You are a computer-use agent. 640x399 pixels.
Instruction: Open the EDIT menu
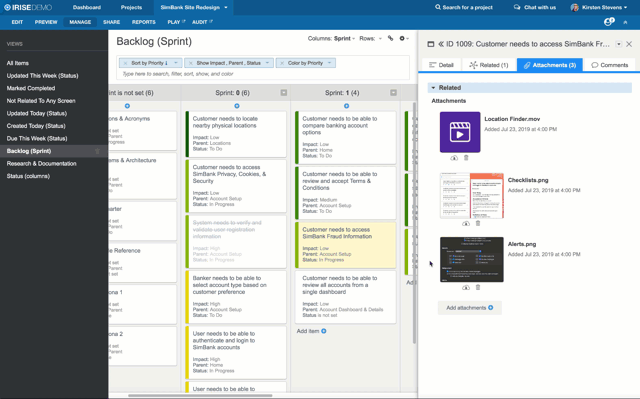(17, 22)
